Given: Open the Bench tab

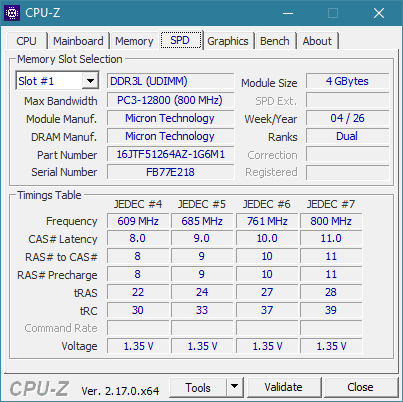Looking at the screenshot, I should coord(275,41).
